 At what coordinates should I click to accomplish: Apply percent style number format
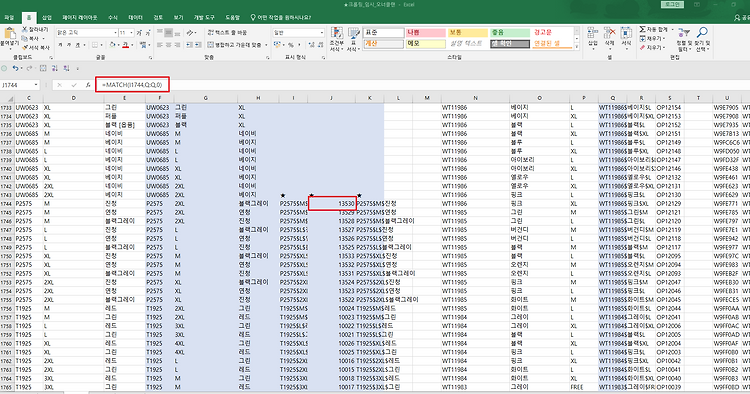(x=290, y=45)
